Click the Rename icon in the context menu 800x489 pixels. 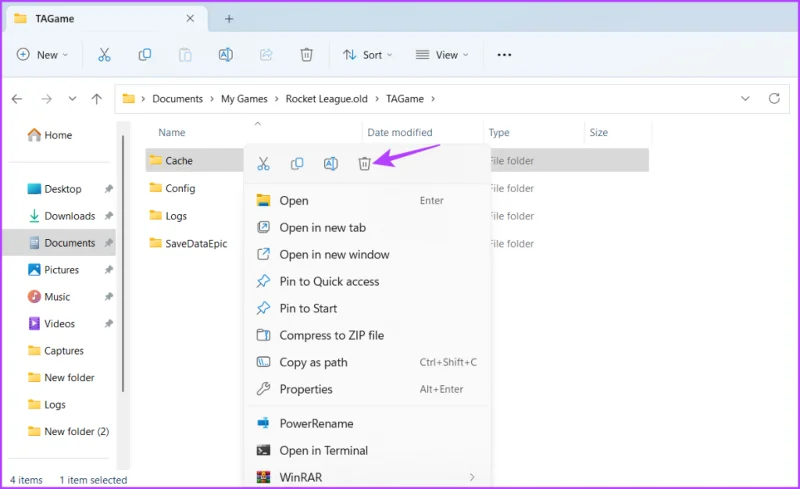331,163
